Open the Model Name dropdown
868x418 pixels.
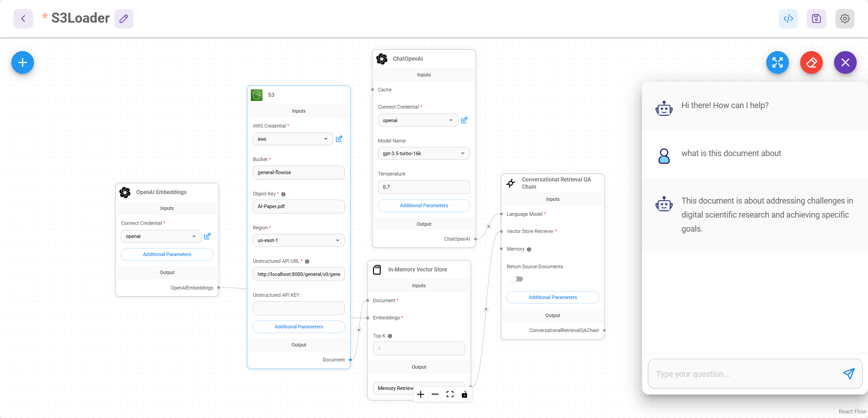tap(424, 153)
